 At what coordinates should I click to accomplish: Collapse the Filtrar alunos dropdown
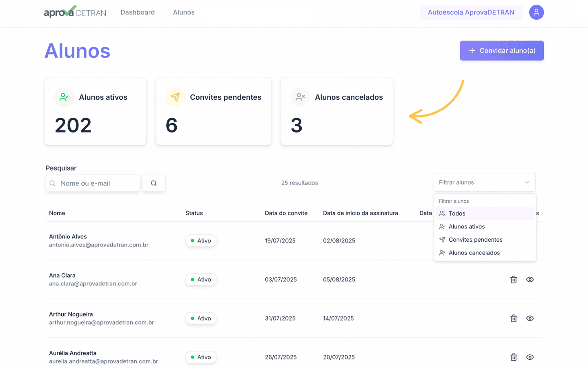click(484, 182)
